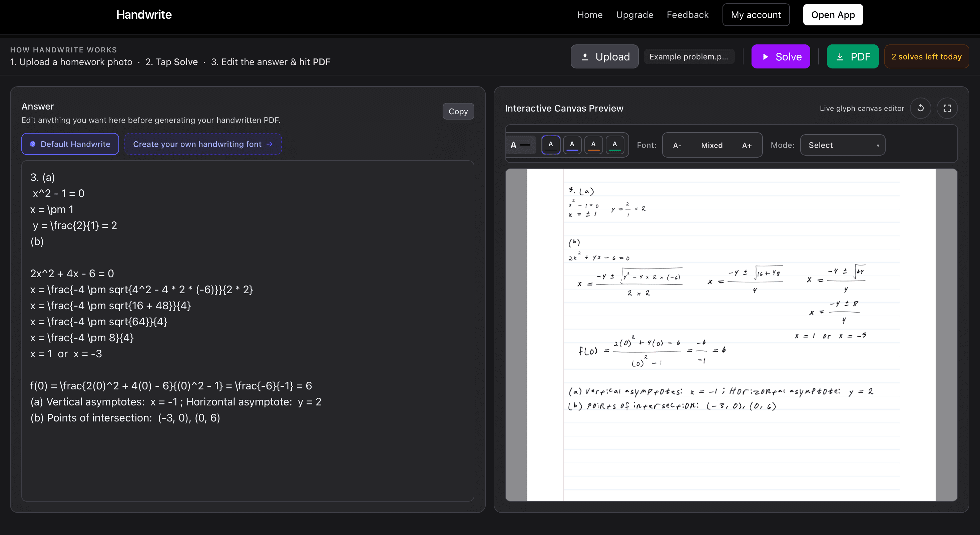The height and width of the screenshot is (535, 980).
Task: Open Feedback in top navigation
Action: [x=687, y=15]
